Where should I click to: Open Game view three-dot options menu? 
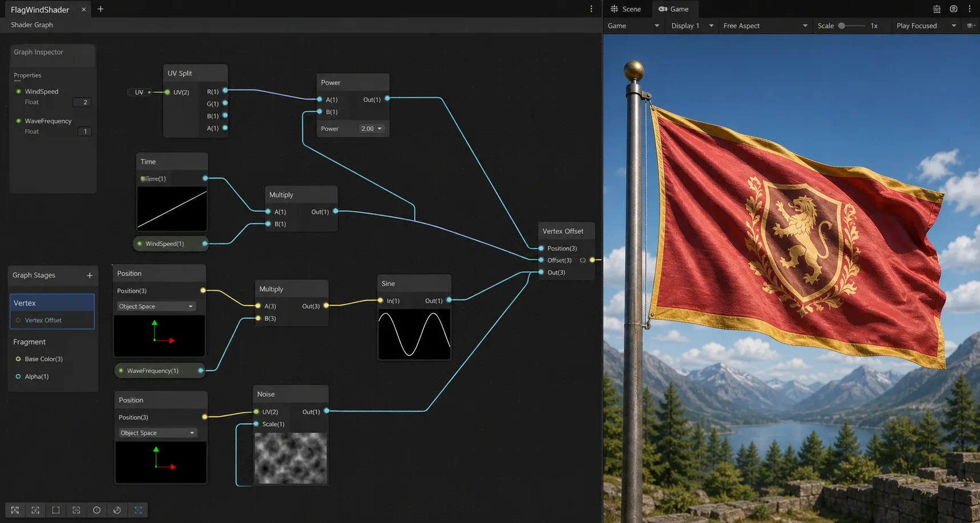pos(970,9)
